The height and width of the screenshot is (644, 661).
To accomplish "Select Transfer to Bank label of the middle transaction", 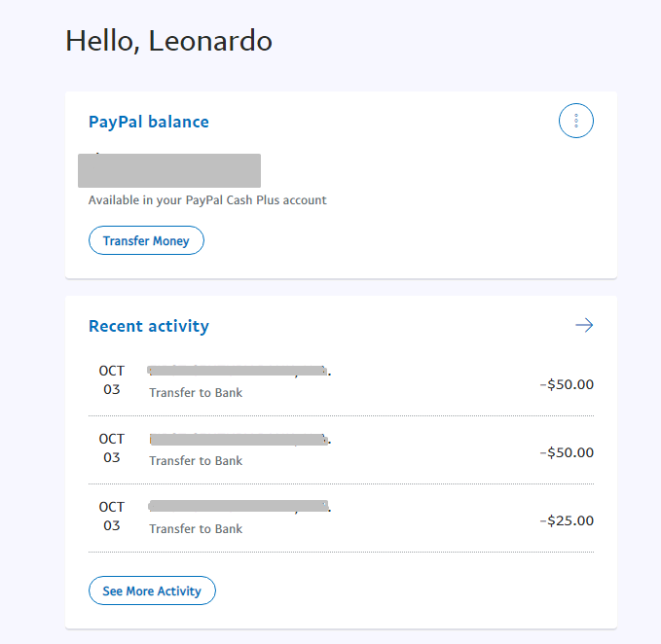I will 196,461.
